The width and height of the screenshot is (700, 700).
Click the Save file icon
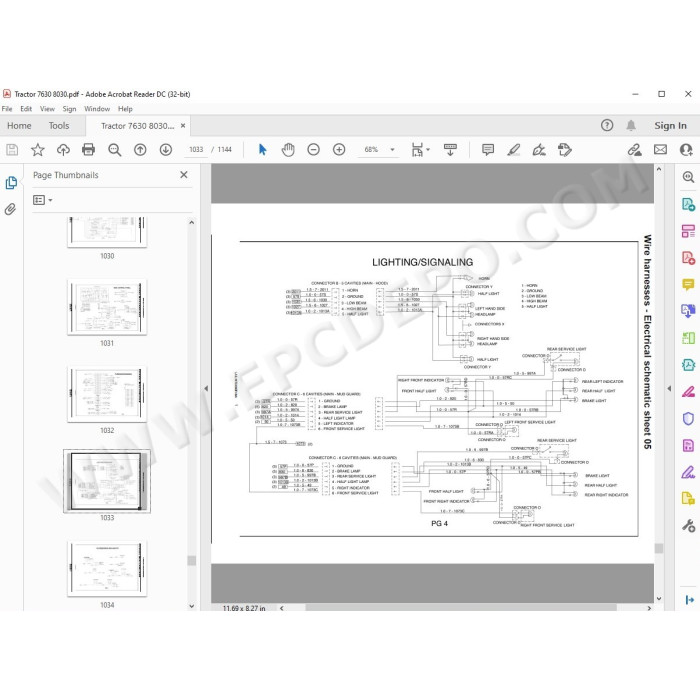pos(12,150)
